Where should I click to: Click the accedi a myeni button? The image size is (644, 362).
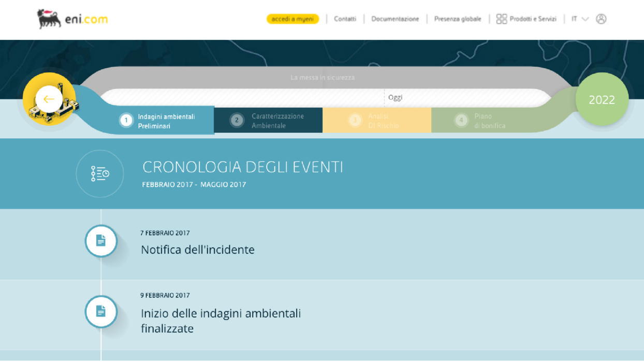click(x=292, y=19)
